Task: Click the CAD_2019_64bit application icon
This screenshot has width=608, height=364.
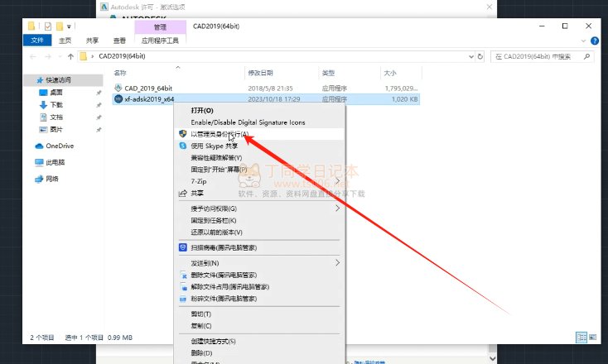Action: click(x=118, y=88)
